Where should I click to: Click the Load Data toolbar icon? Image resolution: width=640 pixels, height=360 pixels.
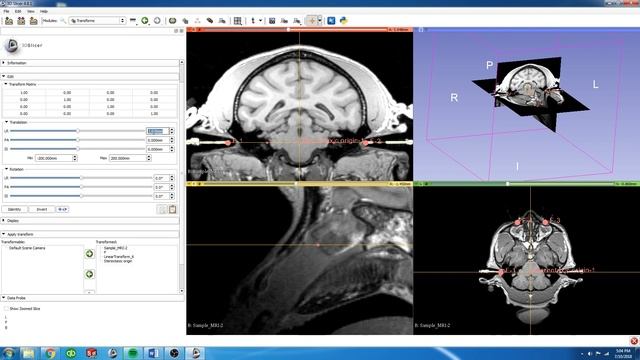9,21
